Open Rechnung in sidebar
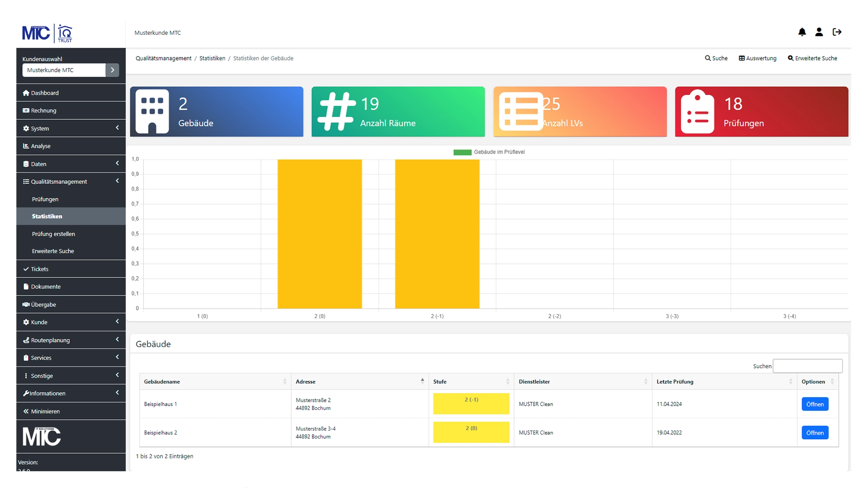 click(71, 110)
